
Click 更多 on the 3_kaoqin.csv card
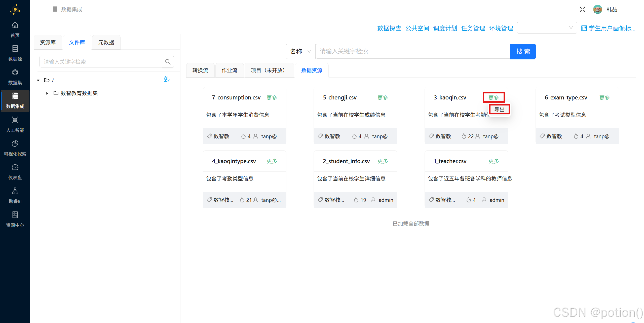(x=494, y=97)
